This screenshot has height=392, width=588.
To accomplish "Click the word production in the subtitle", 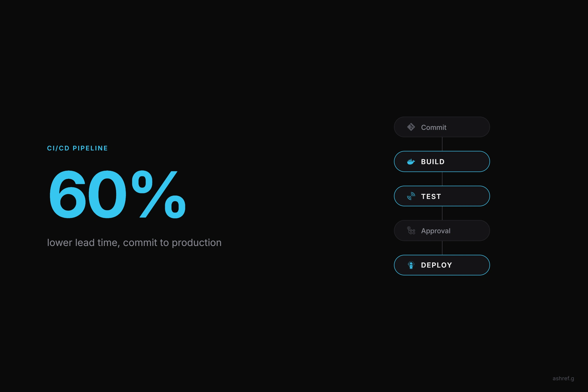I will pyautogui.click(x=196, y=243).
